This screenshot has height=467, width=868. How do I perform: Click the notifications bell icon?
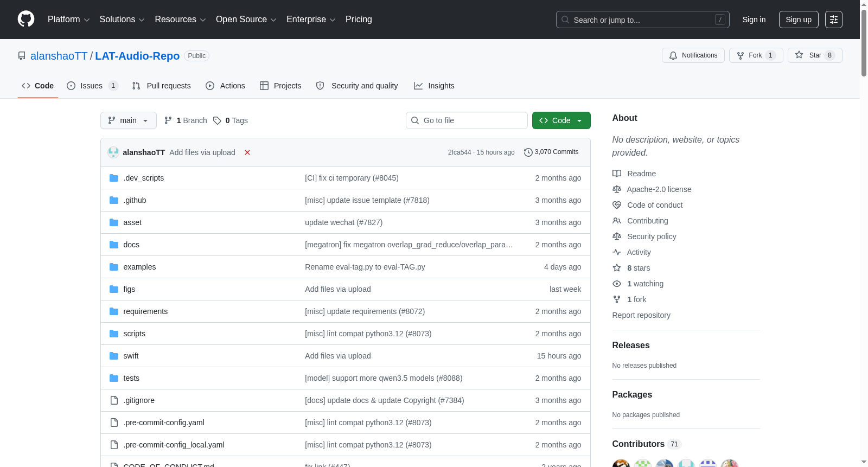coord(673,55)
